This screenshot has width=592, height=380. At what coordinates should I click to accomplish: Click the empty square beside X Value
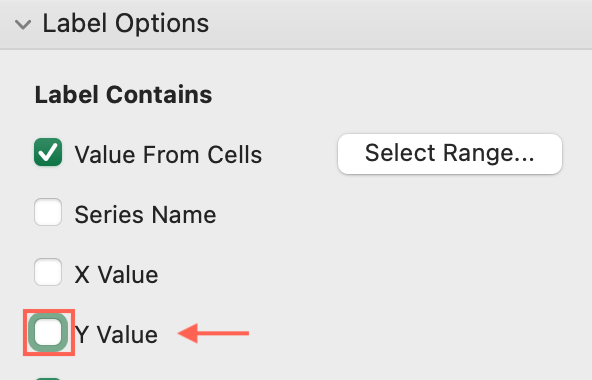tap(48, 272)
